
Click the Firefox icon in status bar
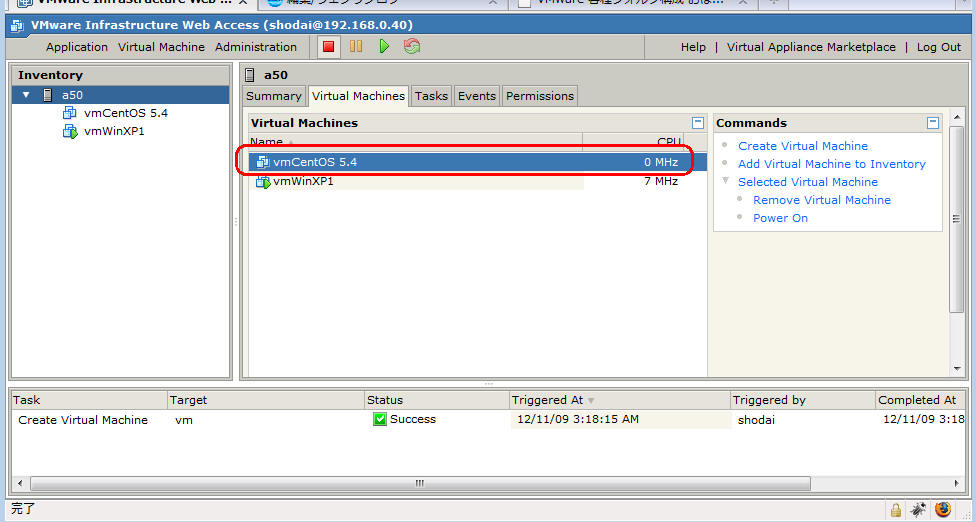943,509
